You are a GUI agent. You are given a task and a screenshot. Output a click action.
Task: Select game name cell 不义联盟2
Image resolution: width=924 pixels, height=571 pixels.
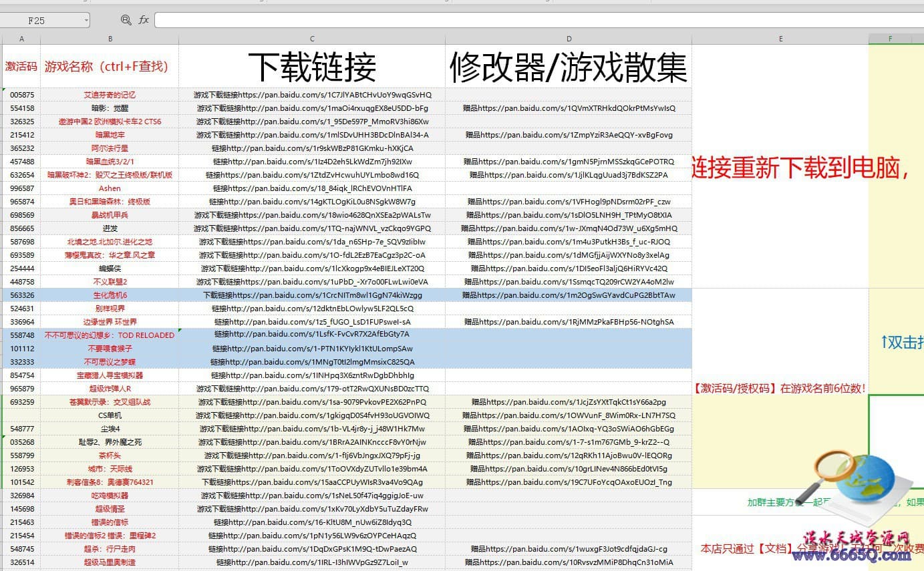pyautogui.click(x=110, y=282)
